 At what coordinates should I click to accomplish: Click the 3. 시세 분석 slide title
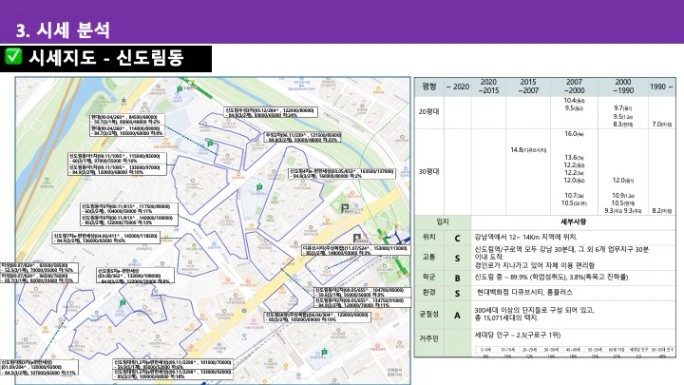pos(63,30)
